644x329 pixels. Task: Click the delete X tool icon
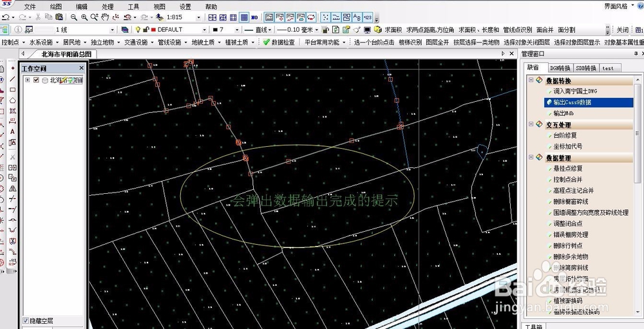click(x=13, y=157)
